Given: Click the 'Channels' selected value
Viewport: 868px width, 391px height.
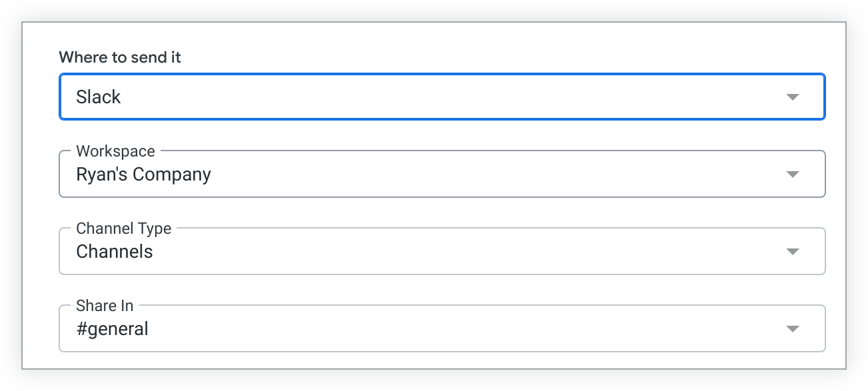Looking at the screenshot, I should coord(115,252).
